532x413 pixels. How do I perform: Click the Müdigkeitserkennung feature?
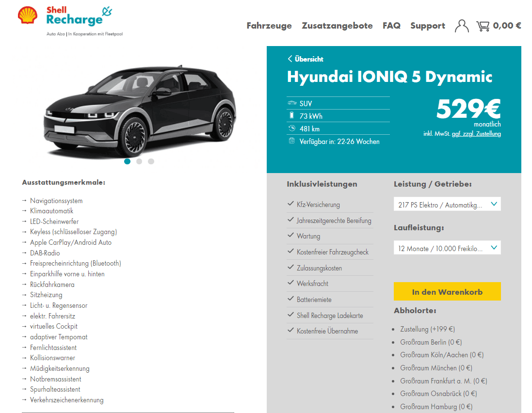60,368
